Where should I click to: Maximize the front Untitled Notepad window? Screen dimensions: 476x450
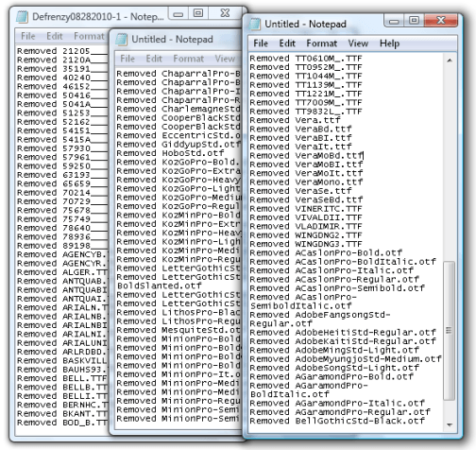[414, 21]
